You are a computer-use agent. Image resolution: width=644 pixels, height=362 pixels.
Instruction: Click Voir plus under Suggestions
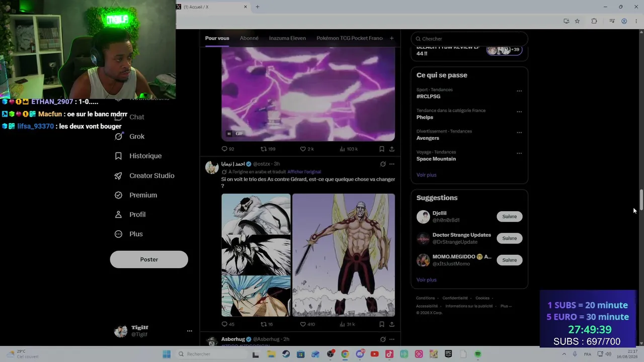point(426,280)
